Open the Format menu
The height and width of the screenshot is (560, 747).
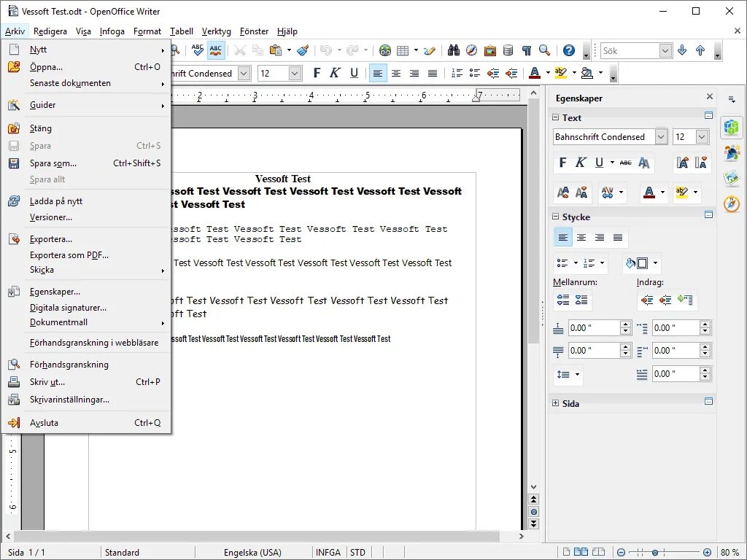point(147,31)
